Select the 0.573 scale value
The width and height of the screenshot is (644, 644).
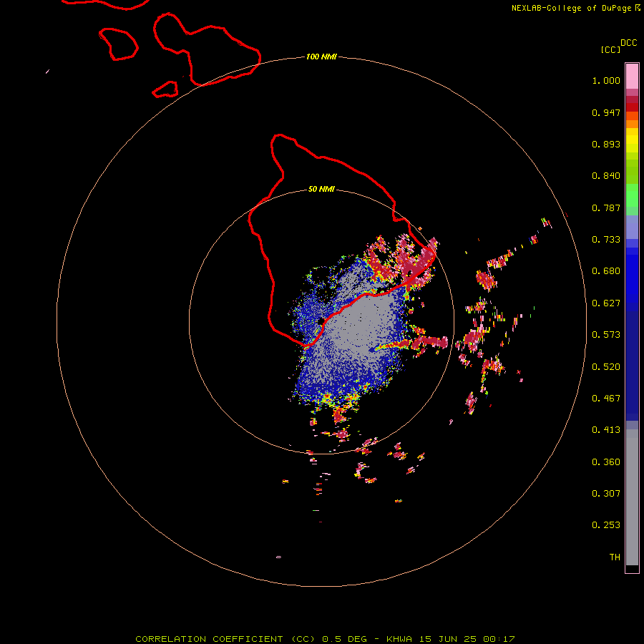pyautogui.click(x=606, y=335)
